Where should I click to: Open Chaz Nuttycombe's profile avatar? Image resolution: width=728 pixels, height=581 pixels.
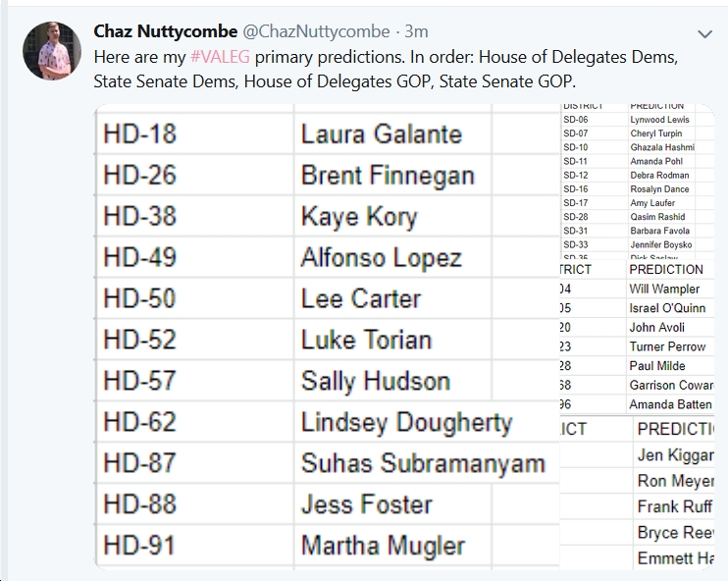52,51
